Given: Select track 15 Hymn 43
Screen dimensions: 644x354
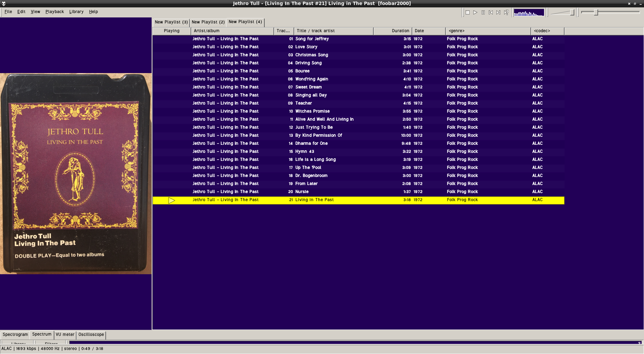Looking at the screenshot, I should 358,152.
